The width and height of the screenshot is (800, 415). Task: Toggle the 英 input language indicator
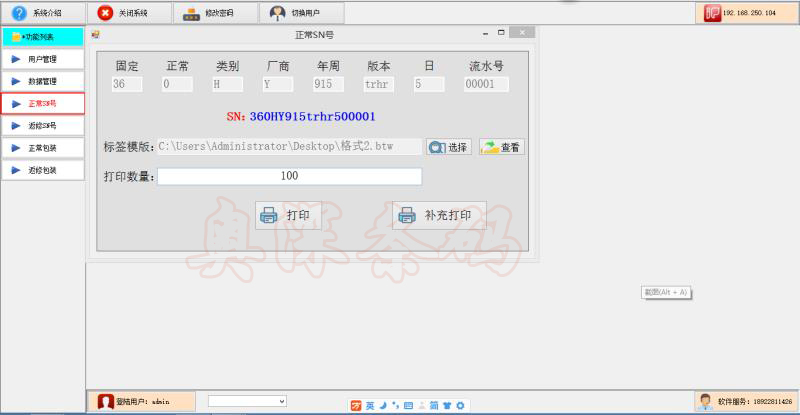[x=370, y=405]
